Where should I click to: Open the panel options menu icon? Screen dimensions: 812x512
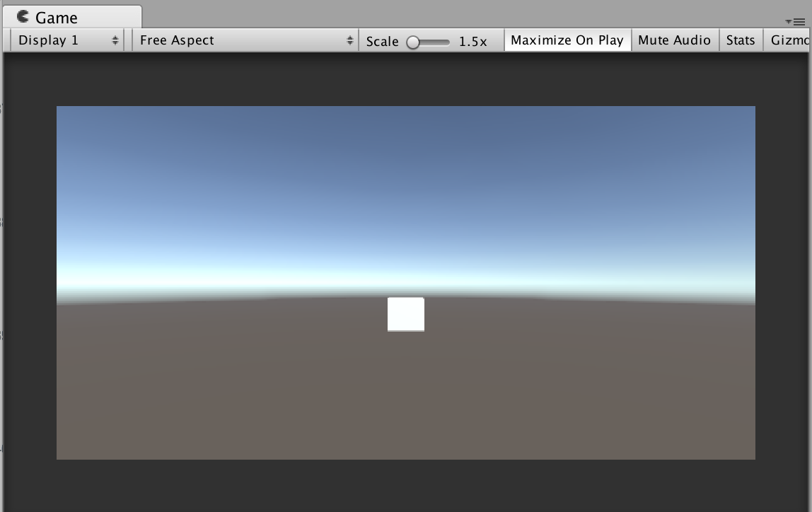(x=796, y=22)
